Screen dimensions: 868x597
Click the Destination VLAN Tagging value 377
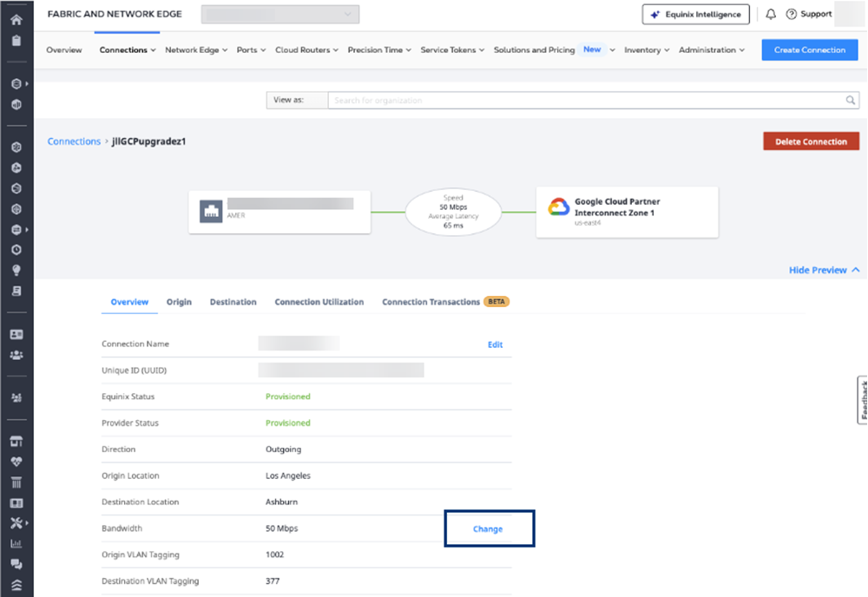[x=273, y=581]
